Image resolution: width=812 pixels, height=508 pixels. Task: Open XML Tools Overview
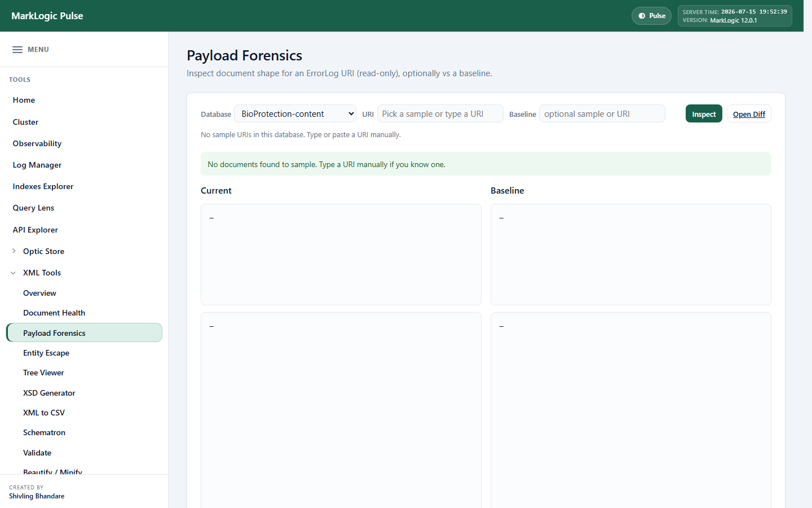click(39, 293)
